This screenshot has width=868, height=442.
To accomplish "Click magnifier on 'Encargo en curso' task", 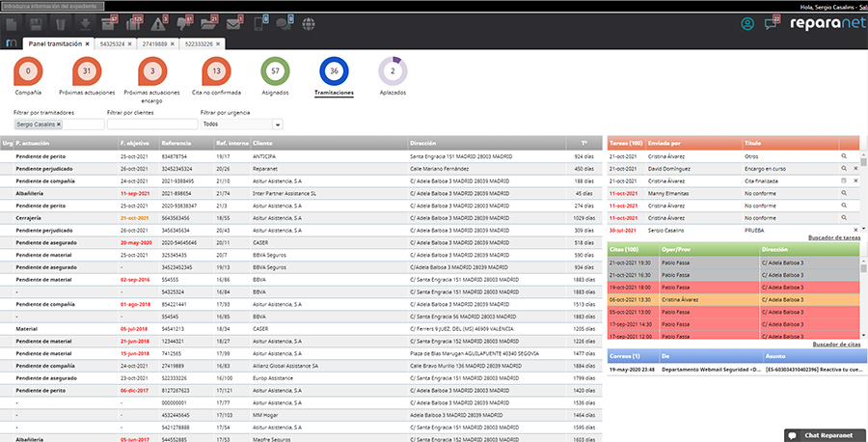I will [x=843, y=167].
